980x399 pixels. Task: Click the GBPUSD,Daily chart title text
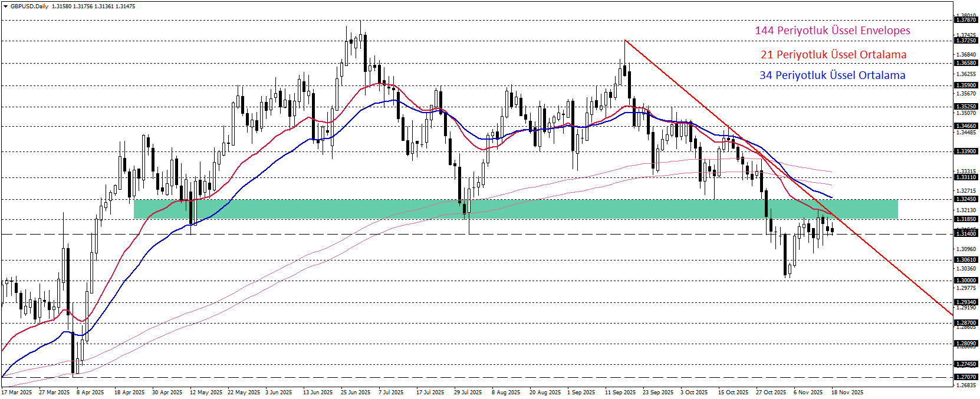pos(29,6)
